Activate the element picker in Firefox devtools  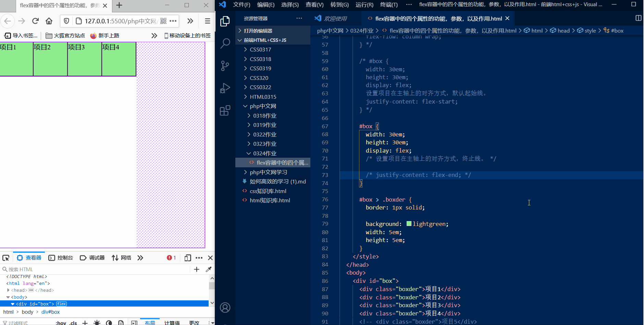click(6, 257)
